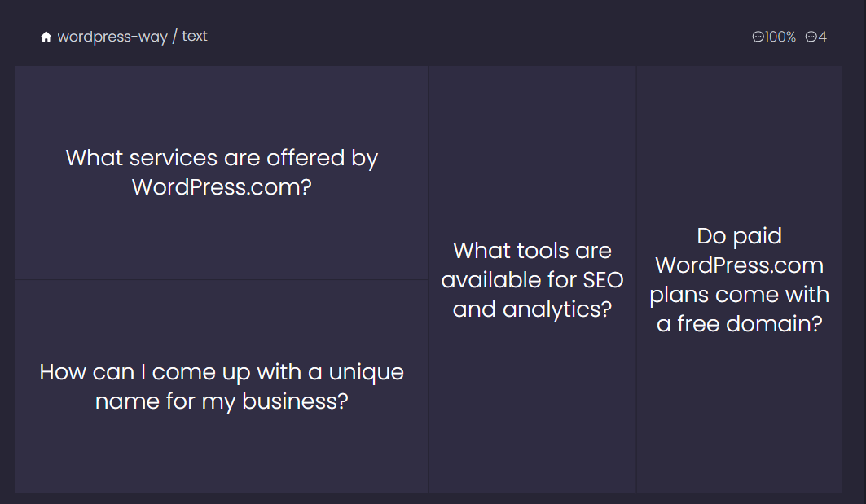
Task: Open "What services are offered by WordPress.com?" tile
Action: coord(222,173)
